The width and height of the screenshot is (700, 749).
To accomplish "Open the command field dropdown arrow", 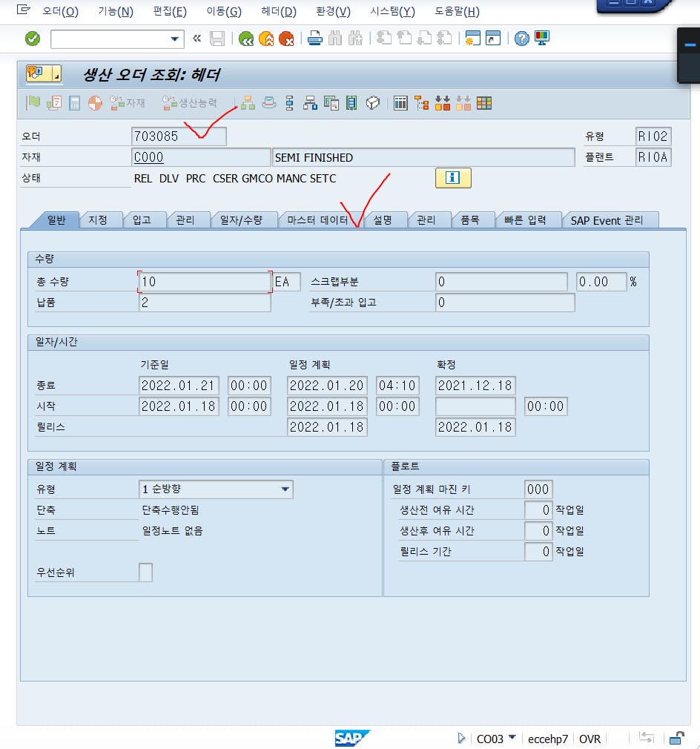I will (x=175, y=39).
